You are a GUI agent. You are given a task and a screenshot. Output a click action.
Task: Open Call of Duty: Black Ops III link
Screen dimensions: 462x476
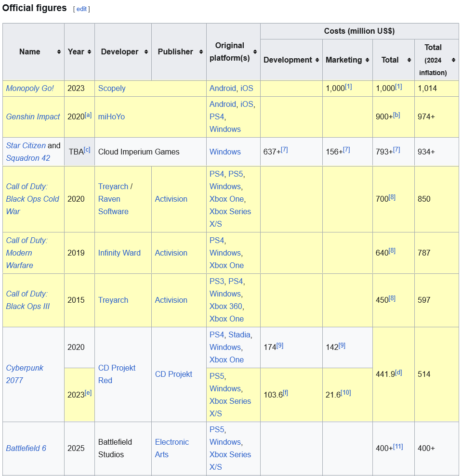27,300
